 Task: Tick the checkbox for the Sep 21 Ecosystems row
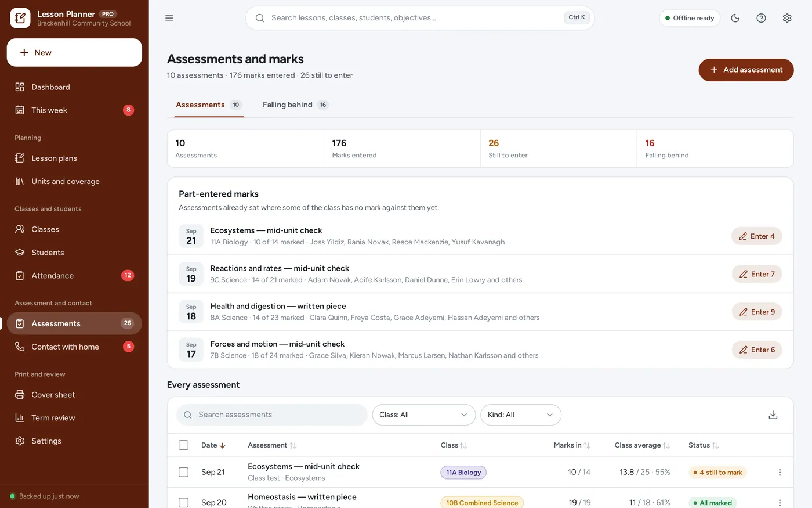coord(183,472)
